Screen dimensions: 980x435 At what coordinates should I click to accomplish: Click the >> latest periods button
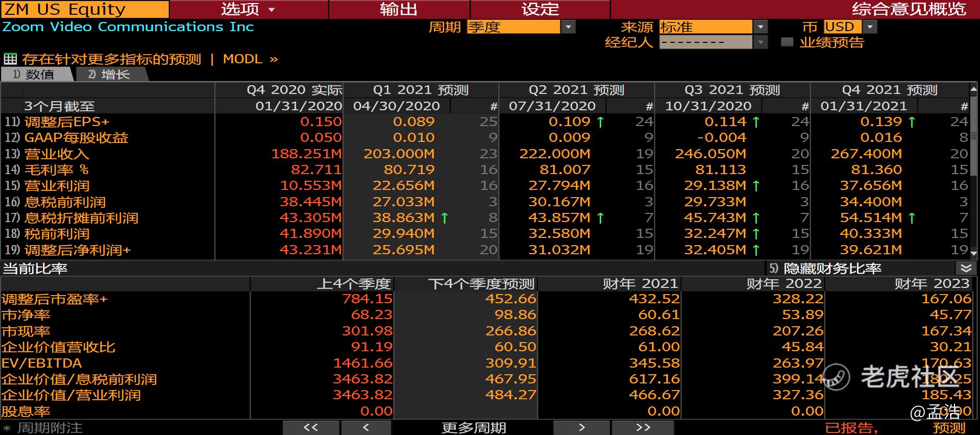pos(643,428)
